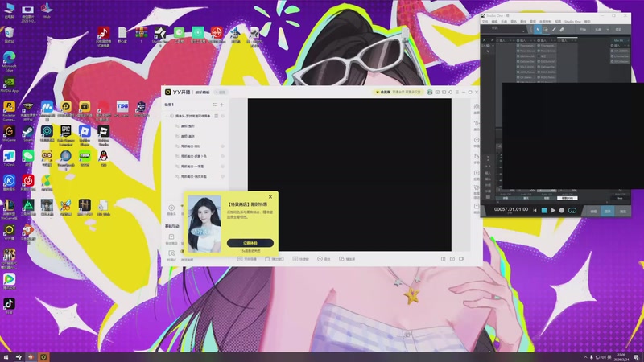
Task: Return transport to zero in Studio One
Action: [x=535, y=210]
